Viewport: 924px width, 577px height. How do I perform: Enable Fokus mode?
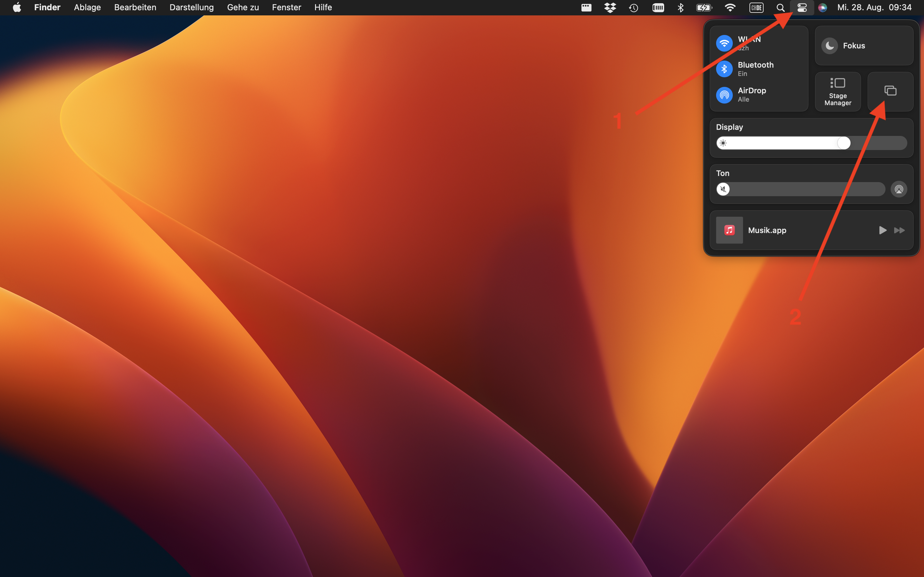(x=864, y=46)
